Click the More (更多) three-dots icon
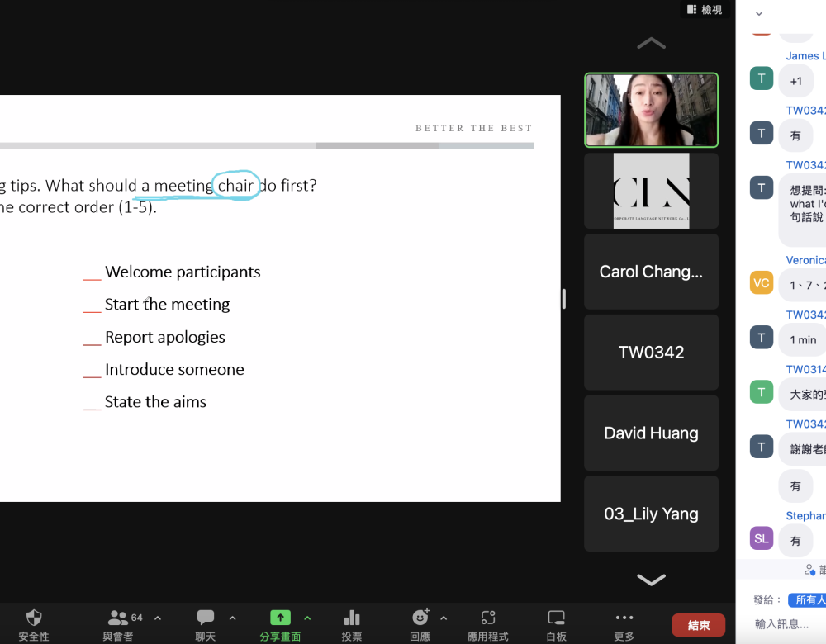The width and height of the screenshot is (826, 644). click(x=624, y=618)
